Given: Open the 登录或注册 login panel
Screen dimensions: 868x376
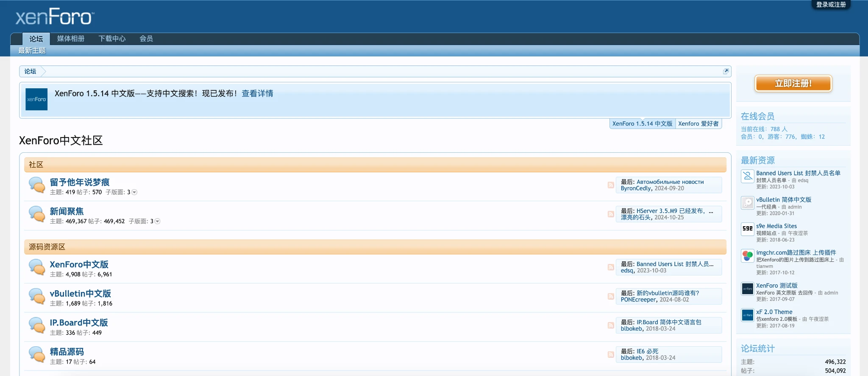Looking at the screenshot, I should pos(831,5).
